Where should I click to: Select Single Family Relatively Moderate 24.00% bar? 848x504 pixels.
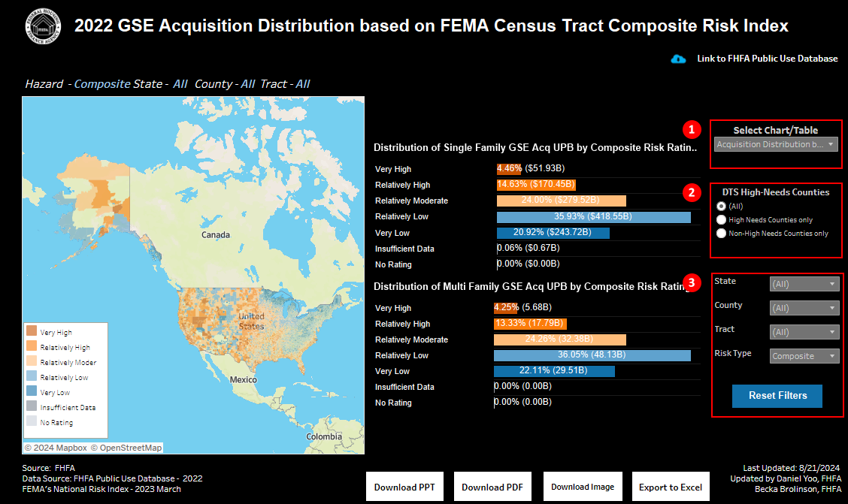tap(562, 201)
